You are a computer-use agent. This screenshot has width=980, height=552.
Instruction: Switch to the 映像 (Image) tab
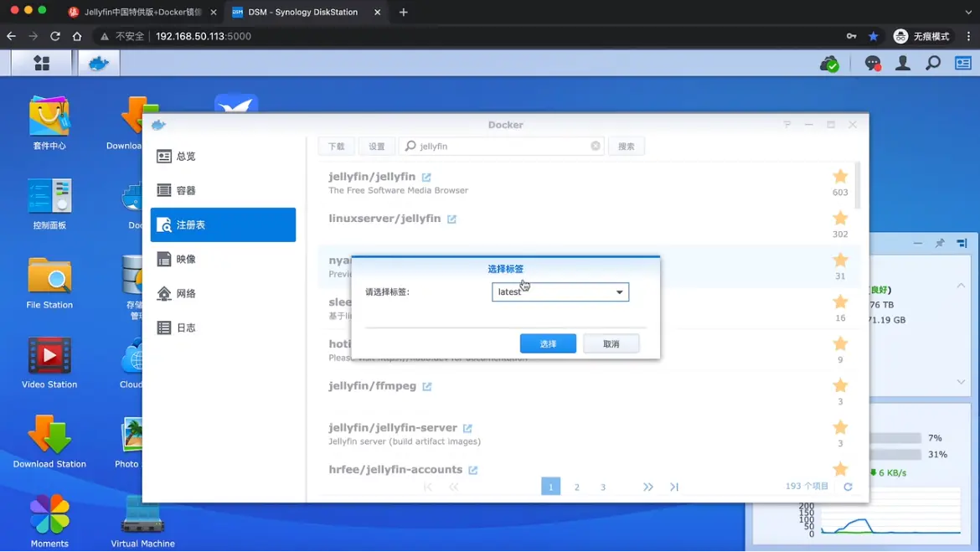point(186,260)
